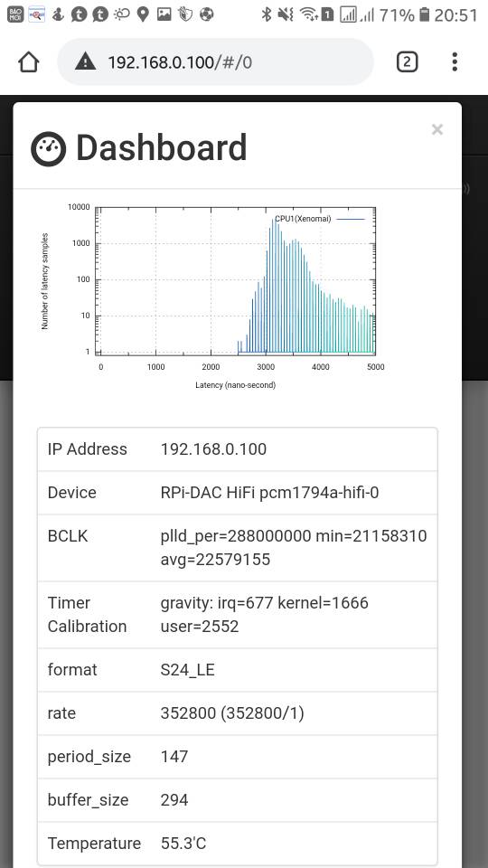Image resolution: width=488 pixels, height=868 pixels.
Task: Select device value RPi-DAC HiFi pcm1794a-hifi-0
Action: (x=270, y=492)
